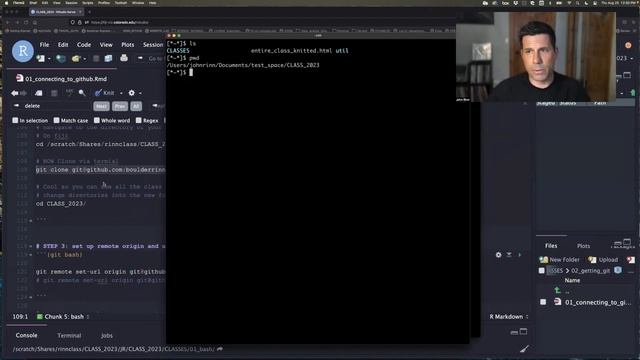Open the Plots menu in RStudio
The width and height of the screenshot is (640, 360).
click(x=128, y=44)
